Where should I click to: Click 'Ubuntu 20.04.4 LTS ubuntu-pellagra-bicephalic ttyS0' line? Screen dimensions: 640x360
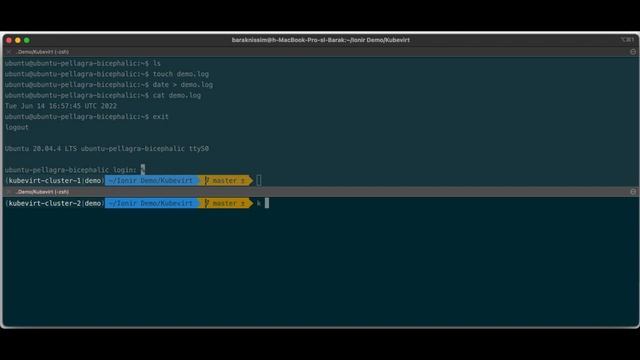click(x=107, y=149)
